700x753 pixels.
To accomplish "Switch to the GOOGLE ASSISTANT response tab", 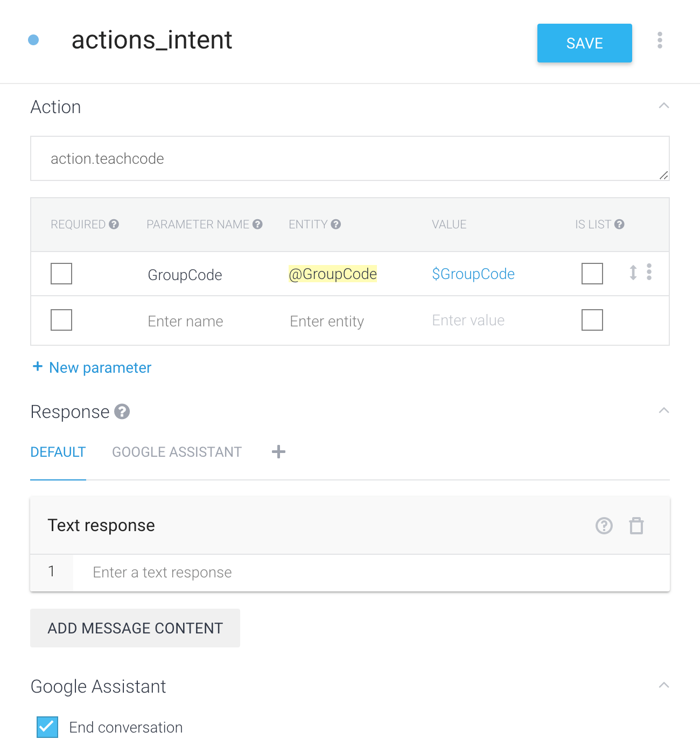I will 177,452.
